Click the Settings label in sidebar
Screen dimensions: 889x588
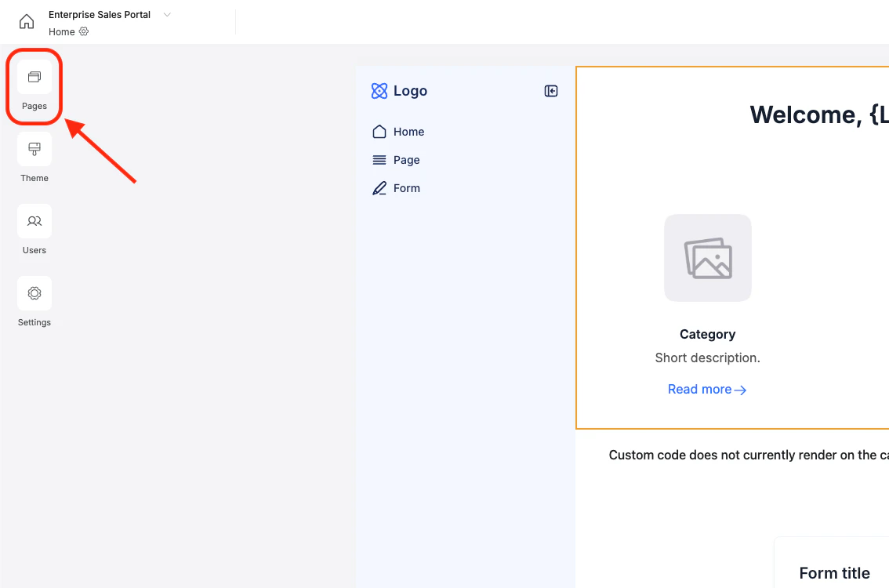point(34,322)
